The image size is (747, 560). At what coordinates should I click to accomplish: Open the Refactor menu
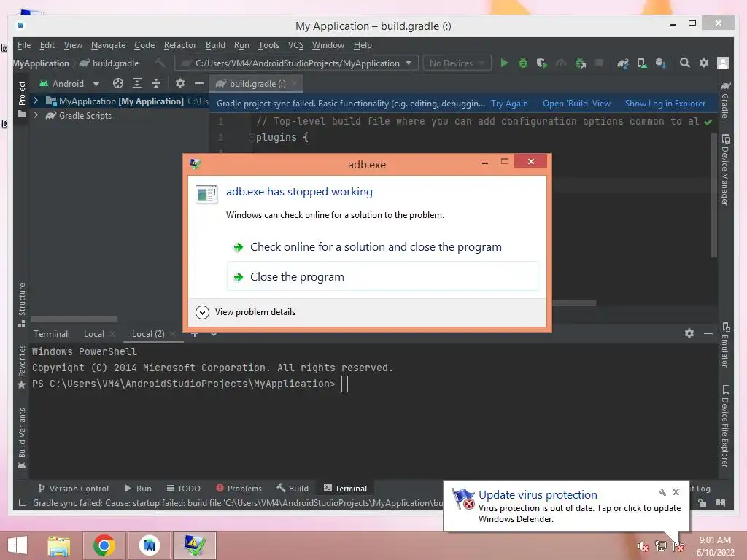tap(180, 44)
